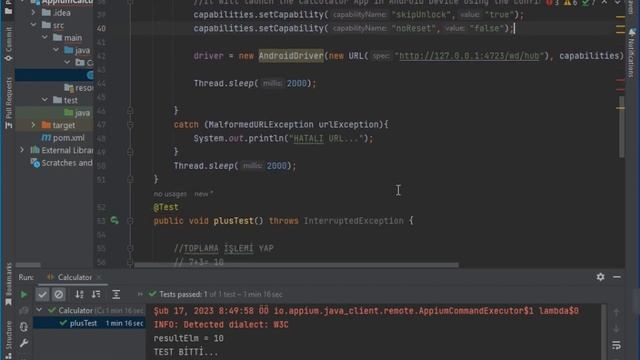The width and height of the screenshot is (640, 360).
Task: Select the Calculator test suite row
Action: (x=89, y=310)
